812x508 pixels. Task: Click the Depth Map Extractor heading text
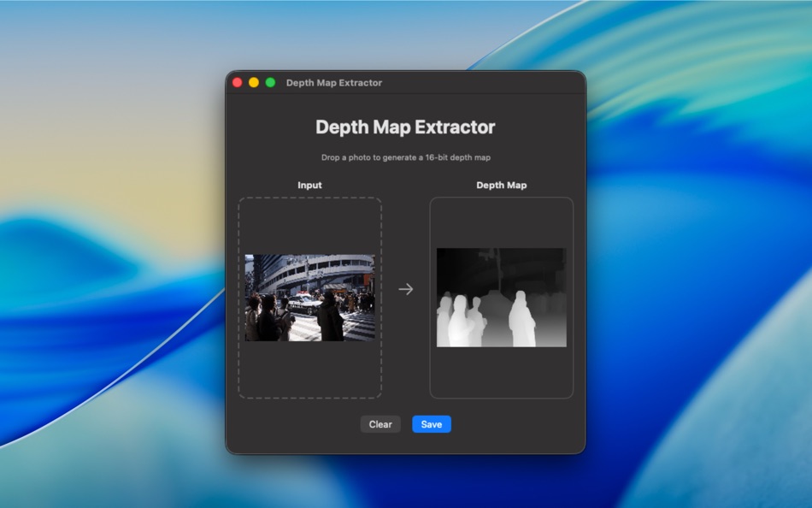(x=404, y=127)
